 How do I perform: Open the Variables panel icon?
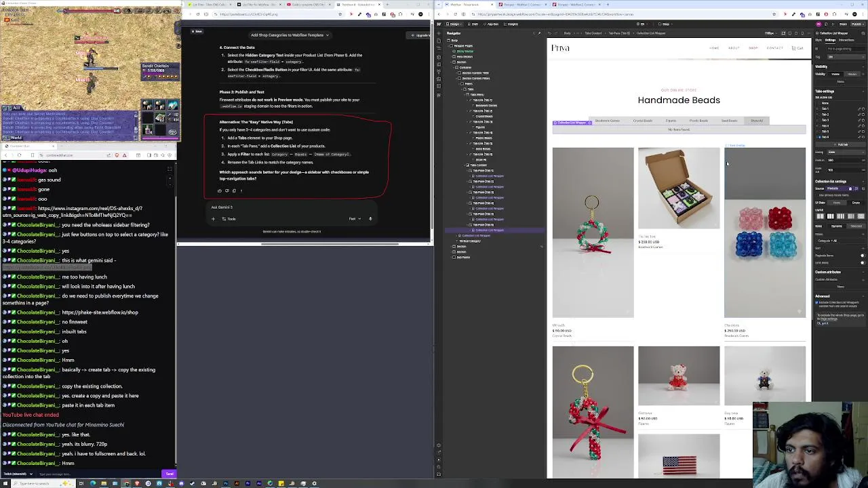coord(439,64)
